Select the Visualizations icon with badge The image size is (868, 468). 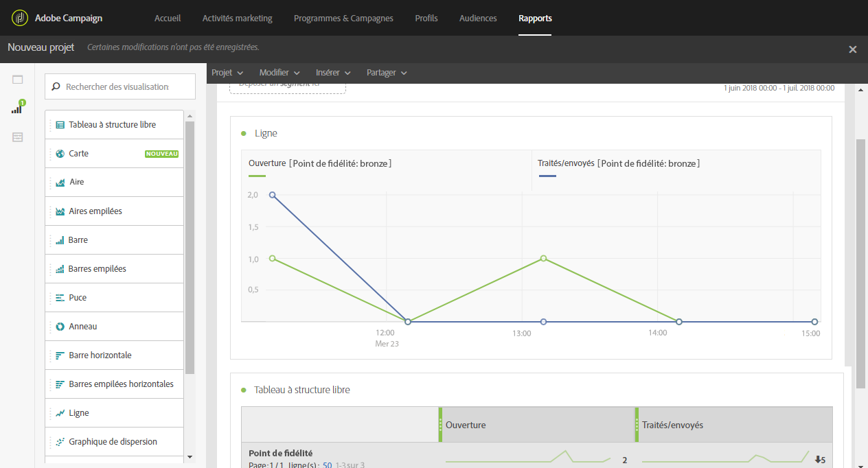tap(17, 108)
